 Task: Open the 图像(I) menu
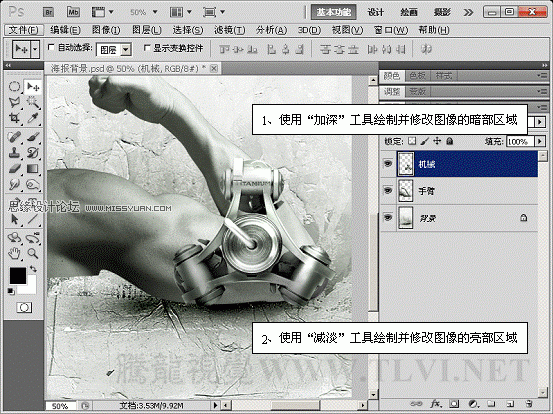[x=106, y=30]
